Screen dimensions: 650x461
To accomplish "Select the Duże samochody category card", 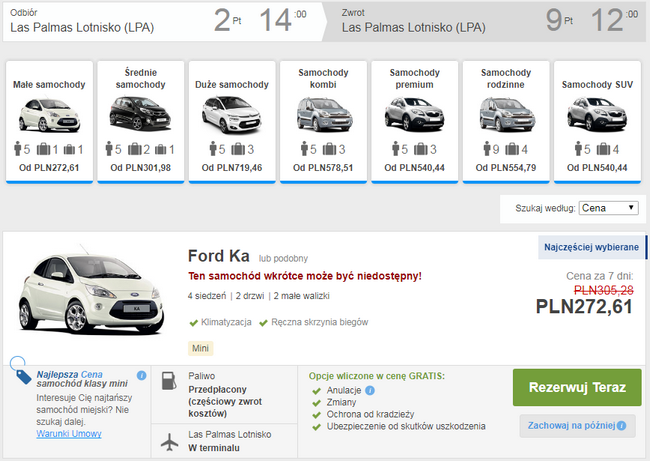I will tap(232, 122).
